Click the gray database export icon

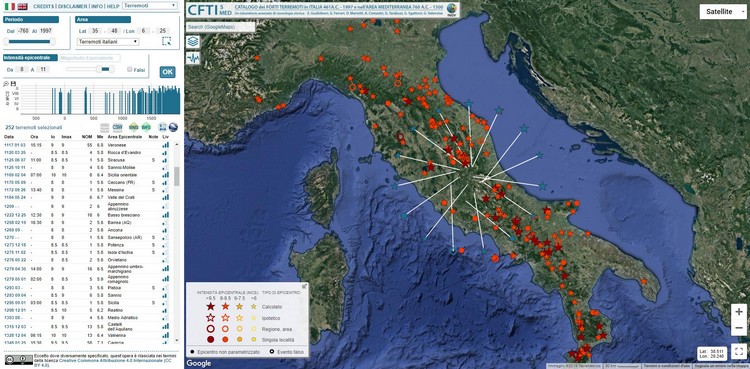click(105, 127)
